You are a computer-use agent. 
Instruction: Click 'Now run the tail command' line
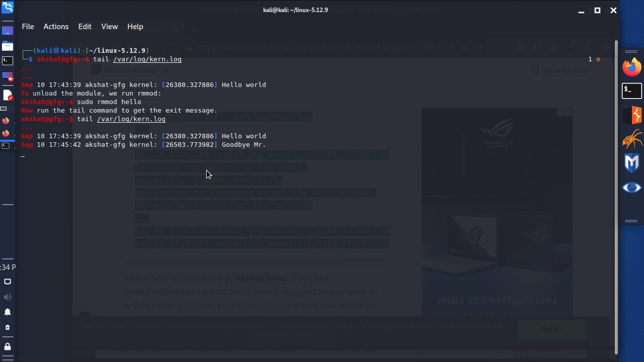119,110
